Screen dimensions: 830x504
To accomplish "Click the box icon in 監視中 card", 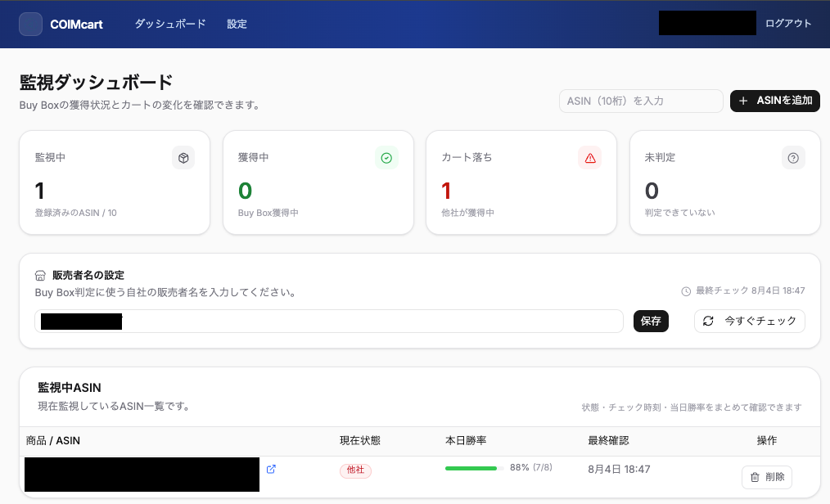I will 183,158.
